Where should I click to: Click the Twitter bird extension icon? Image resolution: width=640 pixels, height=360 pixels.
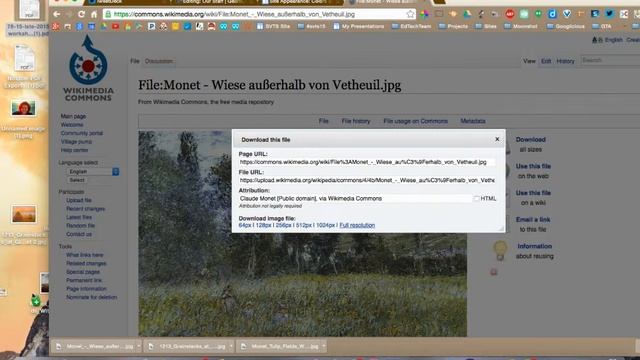[609, 13]
